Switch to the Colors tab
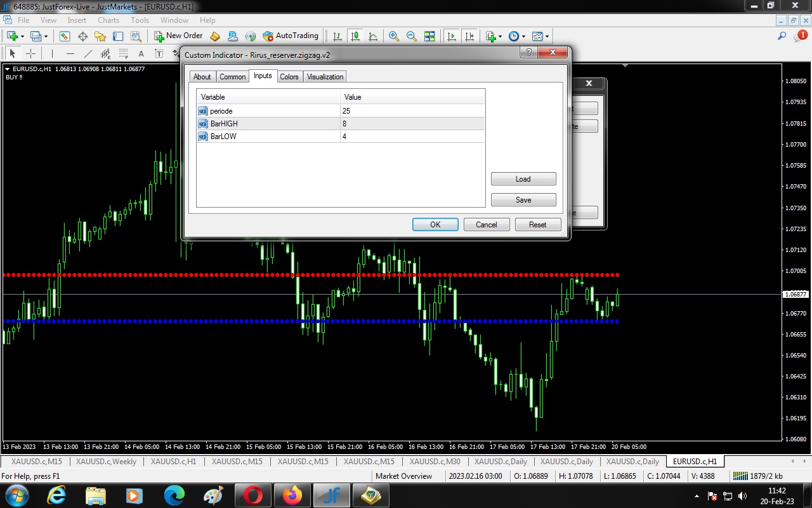 (x=289, y=77)
